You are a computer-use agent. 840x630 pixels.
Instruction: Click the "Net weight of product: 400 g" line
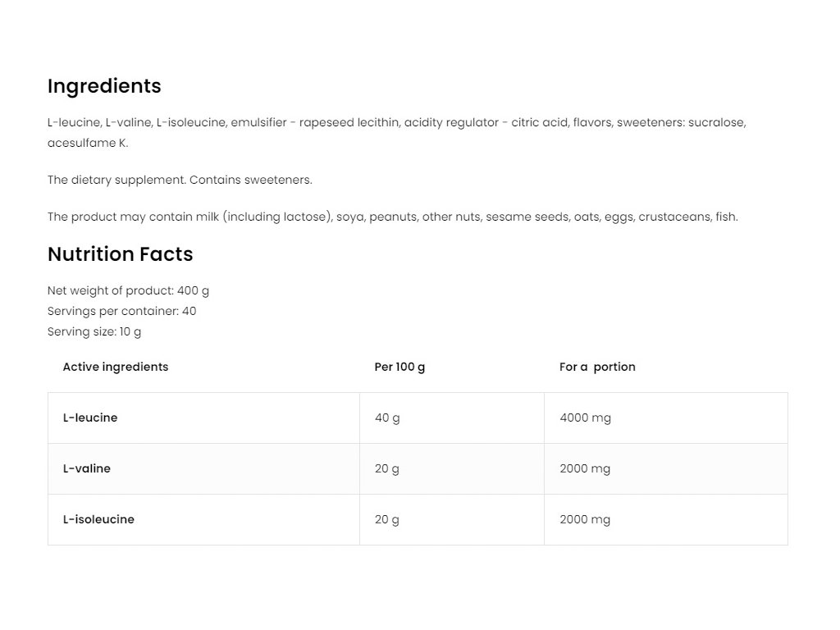(x=128, y=291)
